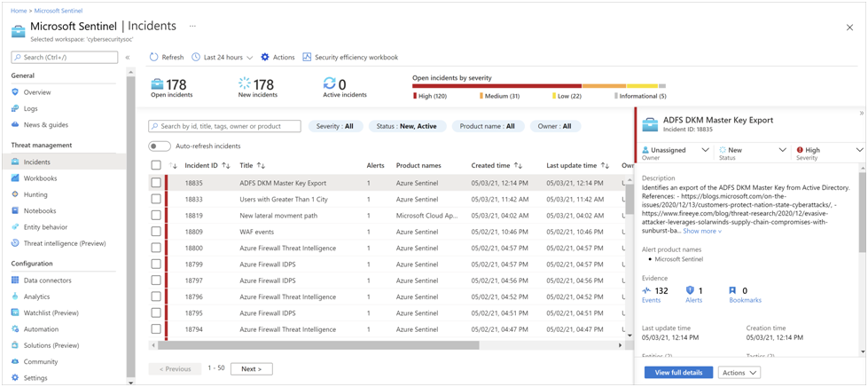
Task: Click the Notebooks icon in sidebar
Action: click(15, 210)
